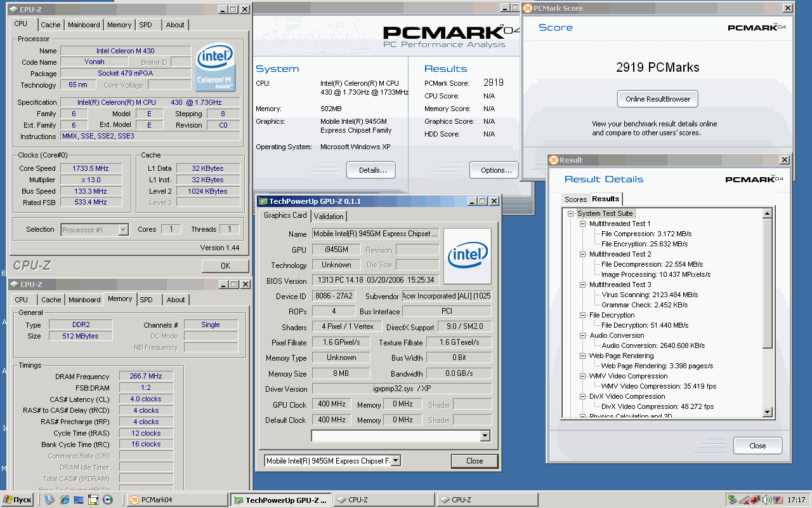Click the 17:17 taskbar clock

click(x=797, y=500)
